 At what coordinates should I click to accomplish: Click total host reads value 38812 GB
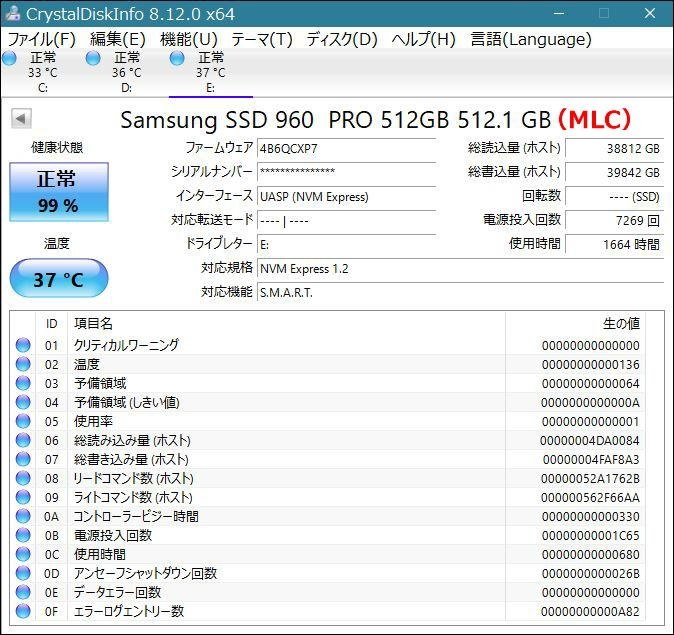614,149
